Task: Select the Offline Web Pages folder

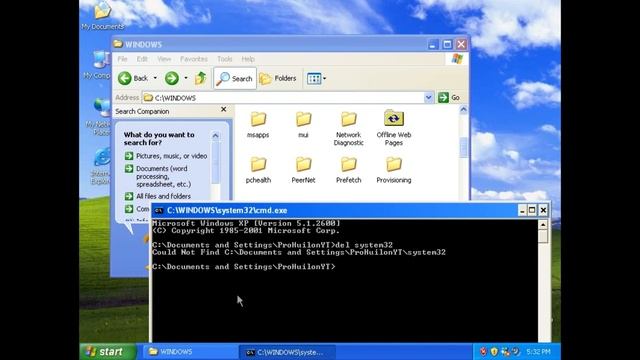Action: tap(393, 128)
